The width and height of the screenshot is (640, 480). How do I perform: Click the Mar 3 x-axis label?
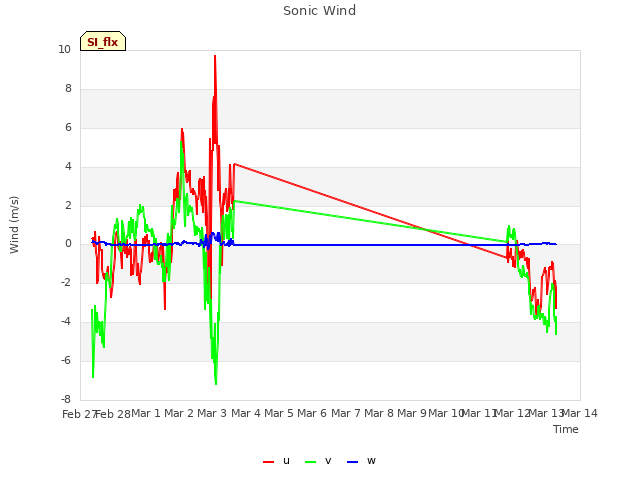[212, 413]
